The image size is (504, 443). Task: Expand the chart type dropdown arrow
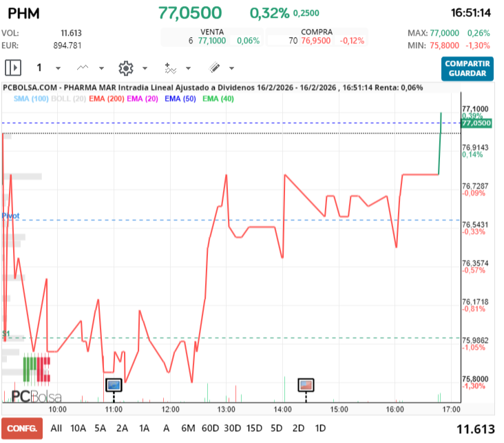click(x=102, y=68)
